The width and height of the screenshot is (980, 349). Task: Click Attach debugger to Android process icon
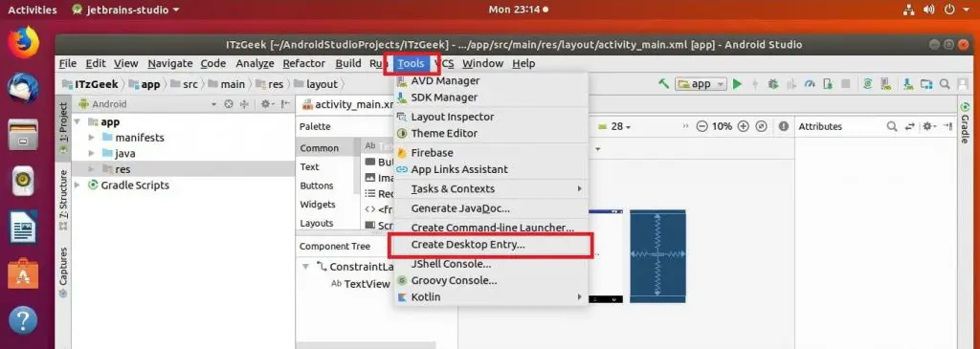[828, 83]
